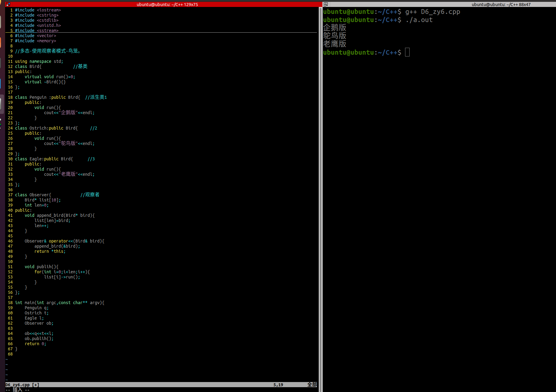Click the '全部' indicator in vim statusline

(312, 384)
